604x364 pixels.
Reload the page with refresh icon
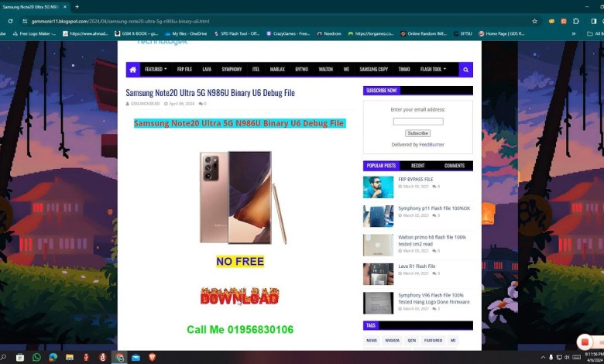click(10, 21)
